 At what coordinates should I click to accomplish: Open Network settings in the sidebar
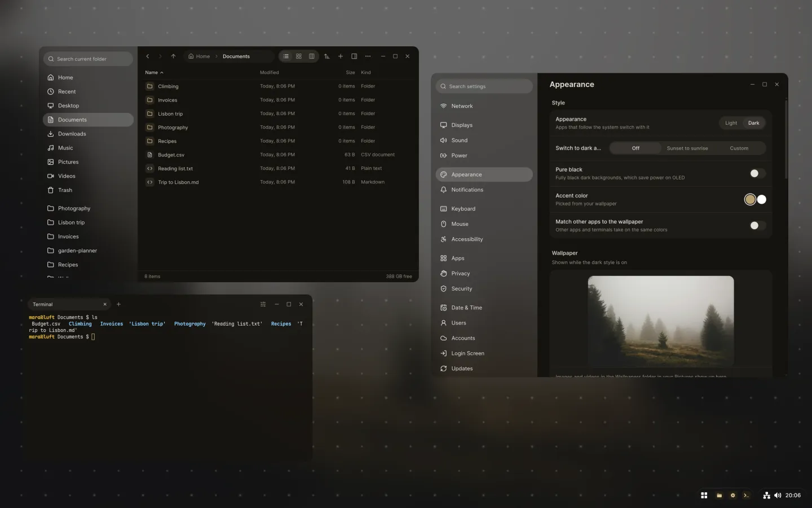tap(484, 106)
